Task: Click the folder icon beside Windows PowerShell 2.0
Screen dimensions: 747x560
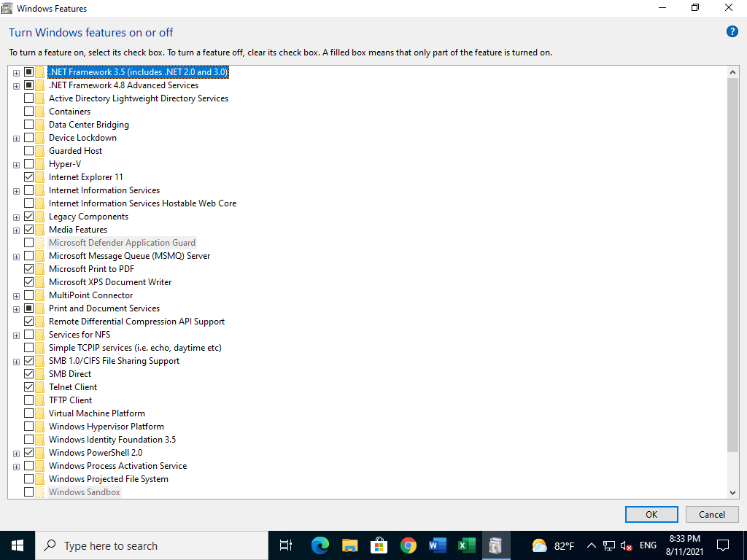Action: coord(39,452)
